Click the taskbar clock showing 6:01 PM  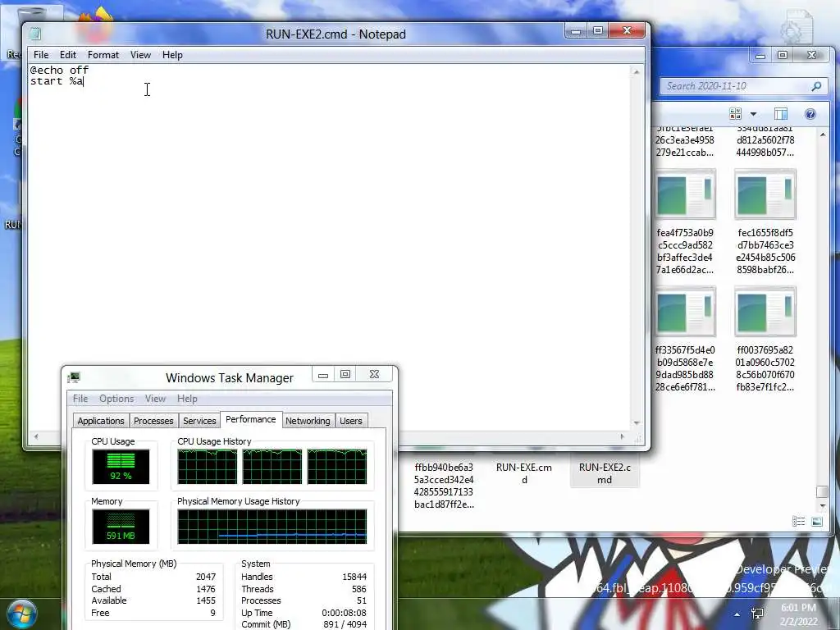[x=798, y=614]
